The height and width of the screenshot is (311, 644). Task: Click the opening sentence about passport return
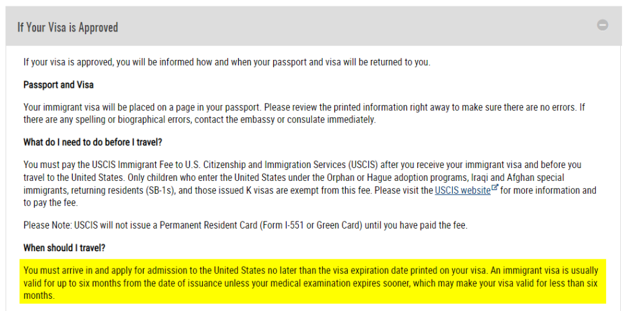pos(227,63)
